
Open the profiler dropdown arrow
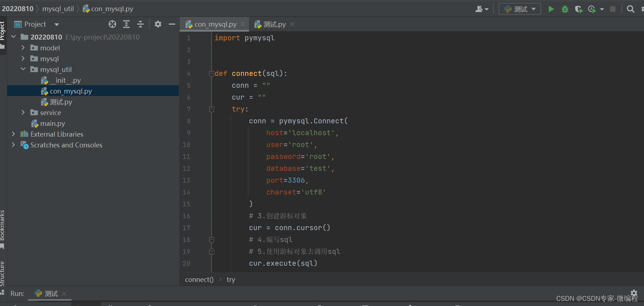[602, 9]
